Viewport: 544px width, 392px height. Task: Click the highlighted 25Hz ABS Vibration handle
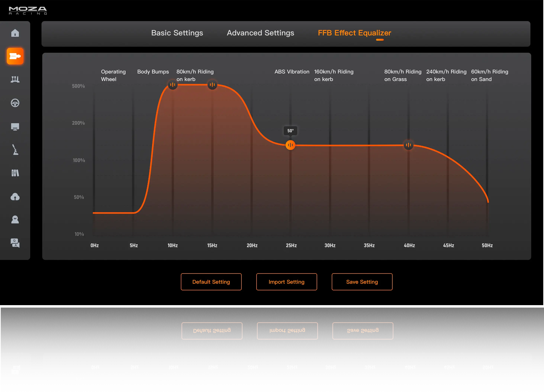(x=290, y=145)
